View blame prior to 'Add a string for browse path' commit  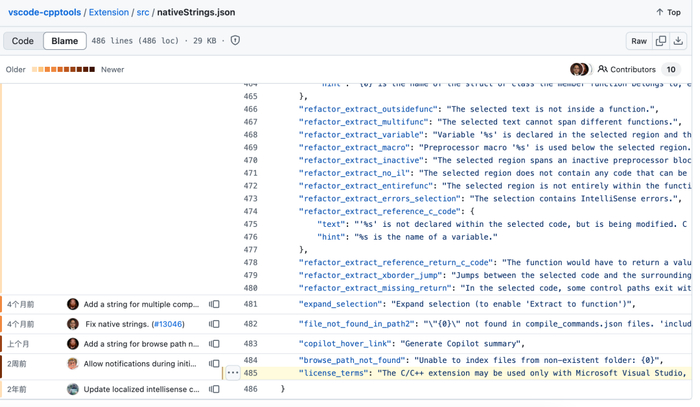[x=214, y=344]
